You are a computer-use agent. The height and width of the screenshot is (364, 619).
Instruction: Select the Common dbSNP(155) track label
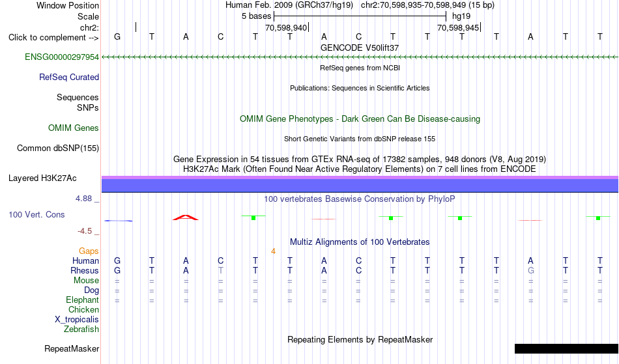coord(57,148)
